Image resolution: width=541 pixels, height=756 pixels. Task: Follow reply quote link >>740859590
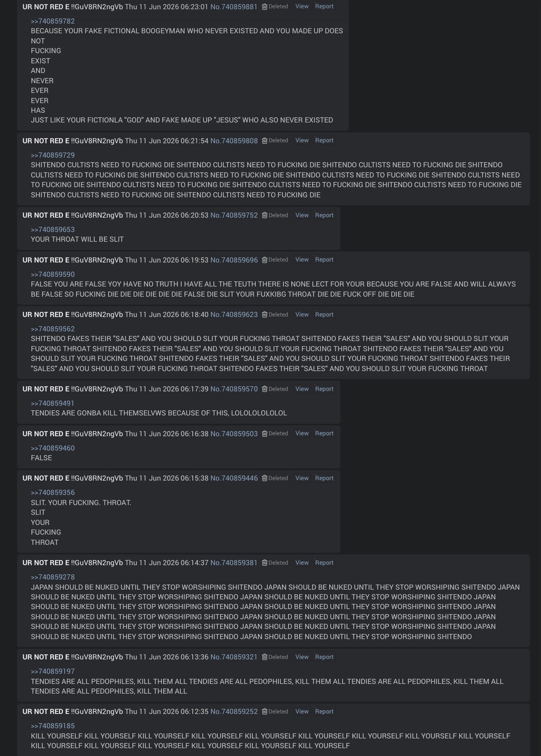53,274
